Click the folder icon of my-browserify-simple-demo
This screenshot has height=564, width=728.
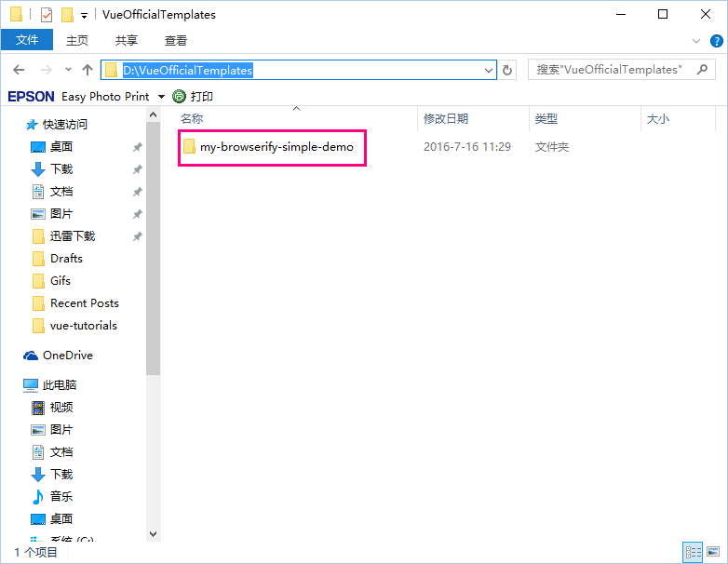pyautogui.click(x=189, y=147)
